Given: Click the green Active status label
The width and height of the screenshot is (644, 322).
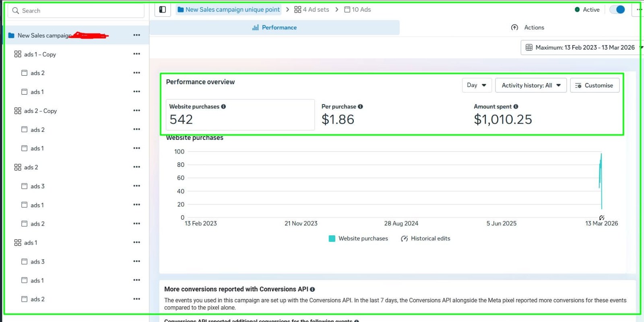Looking at the screenshot, I should [x=591, y=10].
